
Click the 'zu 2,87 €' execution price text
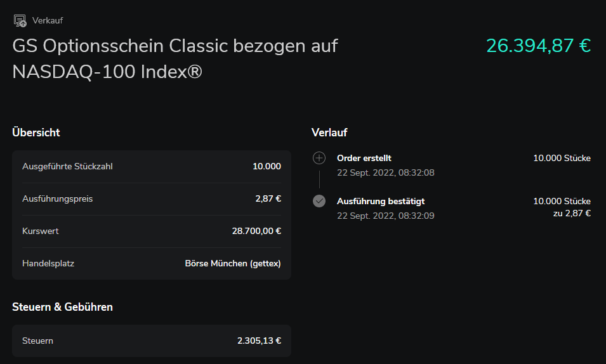572,213
